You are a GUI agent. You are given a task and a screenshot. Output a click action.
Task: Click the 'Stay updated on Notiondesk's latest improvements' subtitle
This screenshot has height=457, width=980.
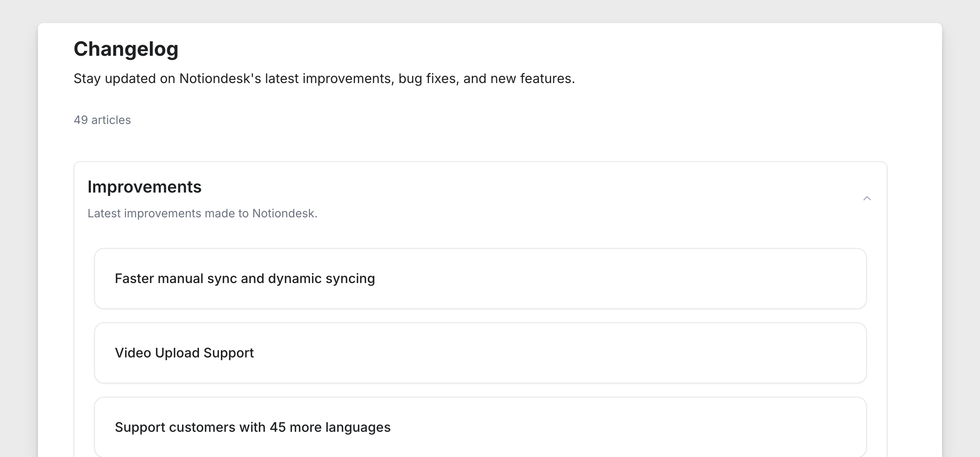click(x=324, y=79)
